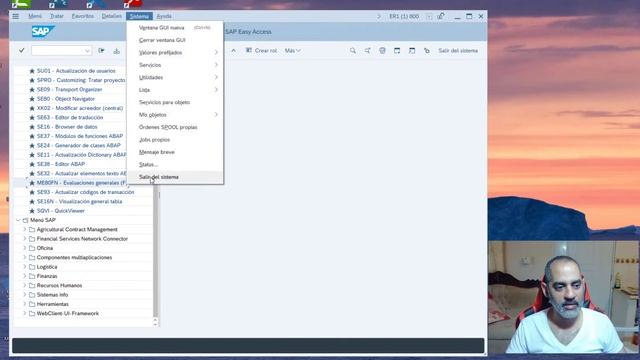Click star icon of SPRO - Customizing

(32, 80)
